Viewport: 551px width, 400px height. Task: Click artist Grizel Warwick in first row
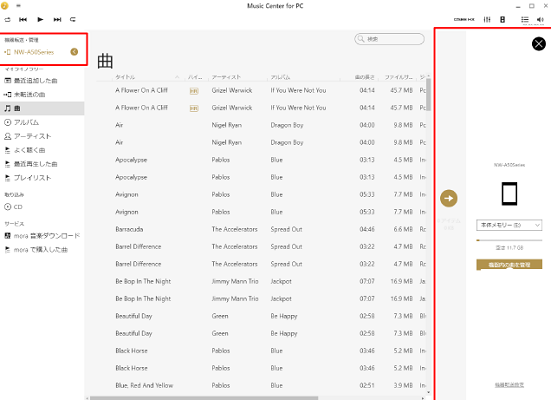click(x=232, y=90)
